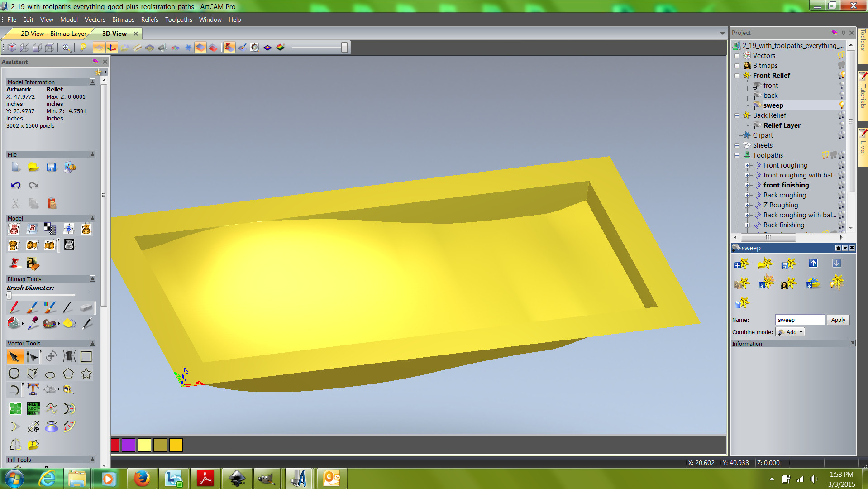Screen dimensions: 868x489
Task: Click the open folder icon
Action: [x=33, y=167]
